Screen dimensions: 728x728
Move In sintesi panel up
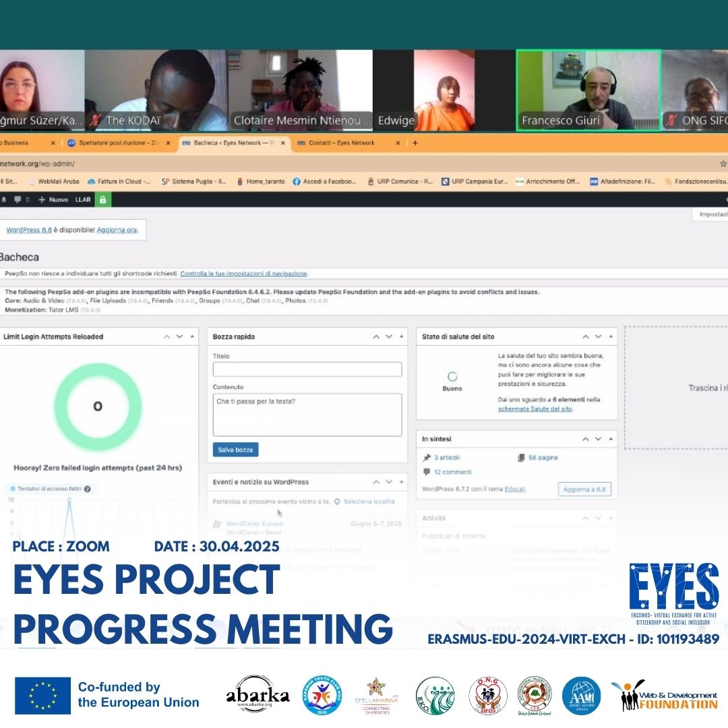(586, 439)
